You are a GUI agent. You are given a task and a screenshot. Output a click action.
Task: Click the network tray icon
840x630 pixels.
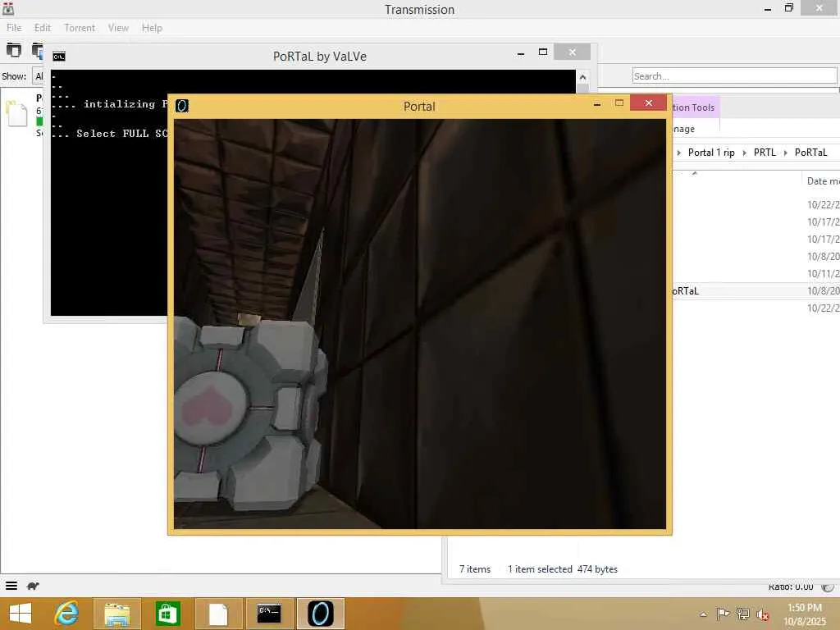[742, 614]
